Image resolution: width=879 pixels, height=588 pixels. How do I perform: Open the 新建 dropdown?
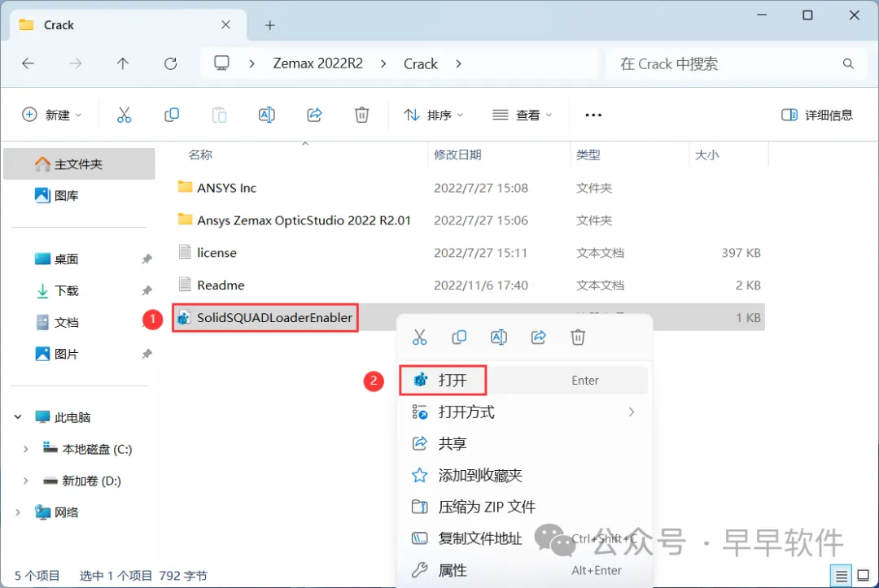tap(52, 115)
